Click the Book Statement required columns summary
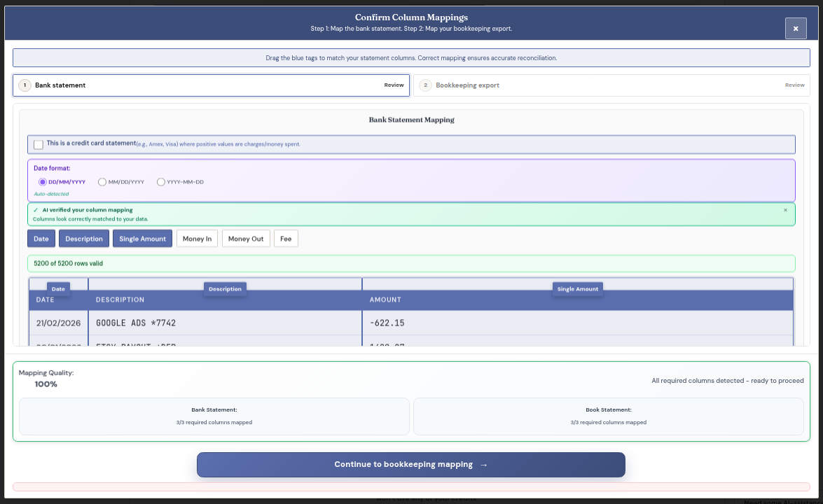This screenshot has width=823, height=504. pyautogui.click(x=609, y=416)
